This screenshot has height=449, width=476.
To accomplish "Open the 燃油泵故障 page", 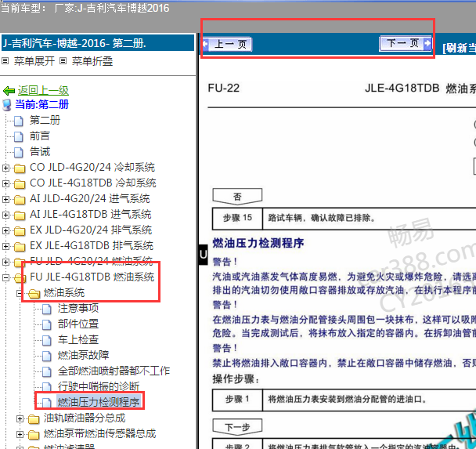I will click(x=84, y=356).
